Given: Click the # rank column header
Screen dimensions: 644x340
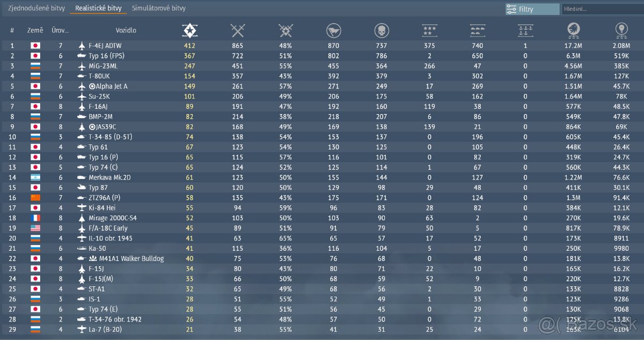Looking at the screenshot, I should pyautogui.click(x=12, y=31).
